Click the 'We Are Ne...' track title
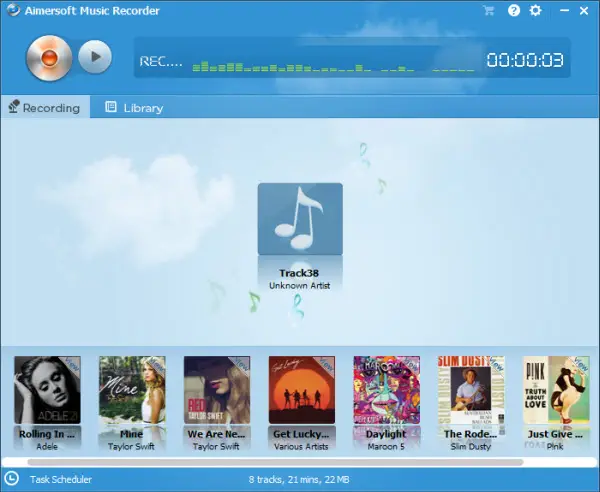This screenshot has width=600, height=492. pyautogui.click(x=216, y=434)
